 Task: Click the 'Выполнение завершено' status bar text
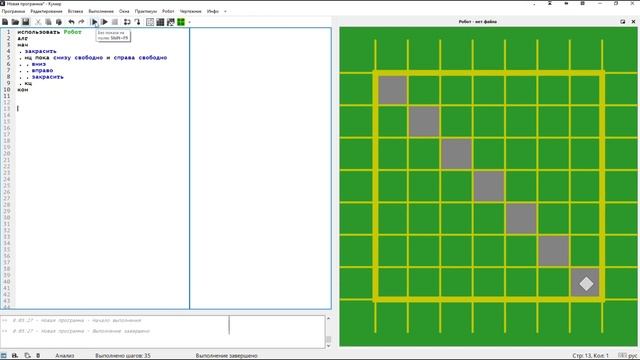(227, 356)
